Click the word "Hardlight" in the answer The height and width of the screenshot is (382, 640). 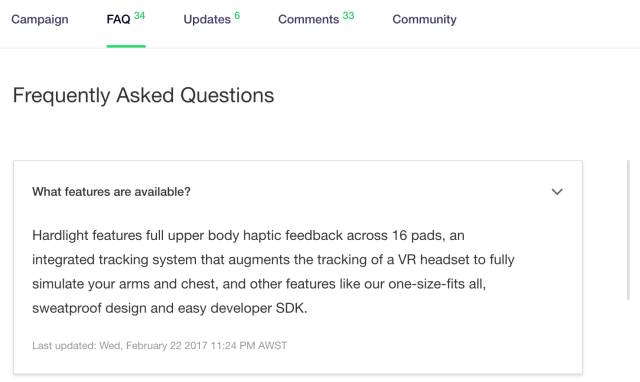click(x=60, y=235)
